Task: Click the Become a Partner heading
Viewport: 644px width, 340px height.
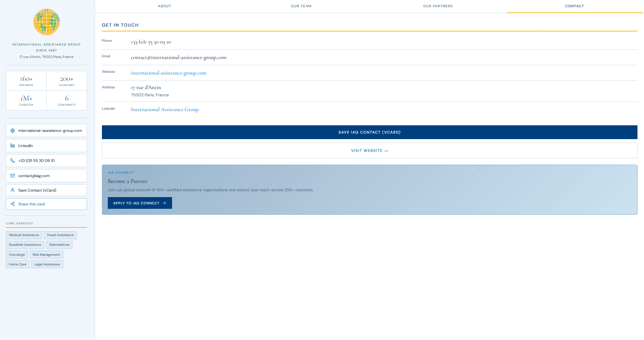Action: tap(127, 181)
